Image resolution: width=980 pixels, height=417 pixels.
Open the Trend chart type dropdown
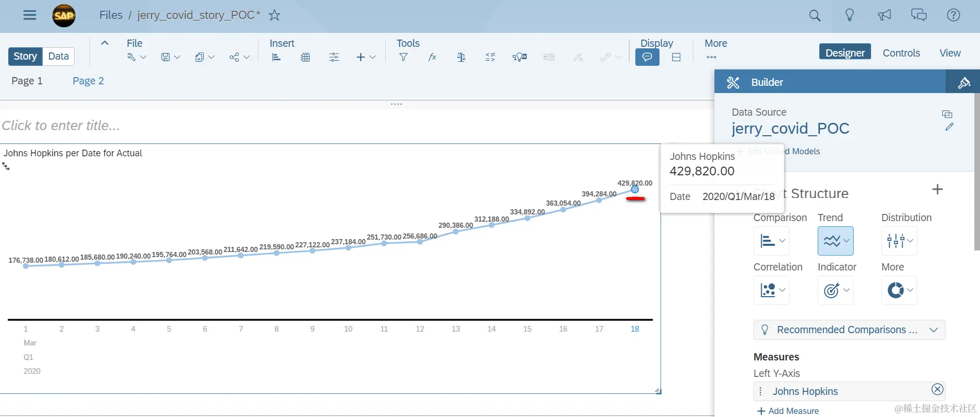836,241
